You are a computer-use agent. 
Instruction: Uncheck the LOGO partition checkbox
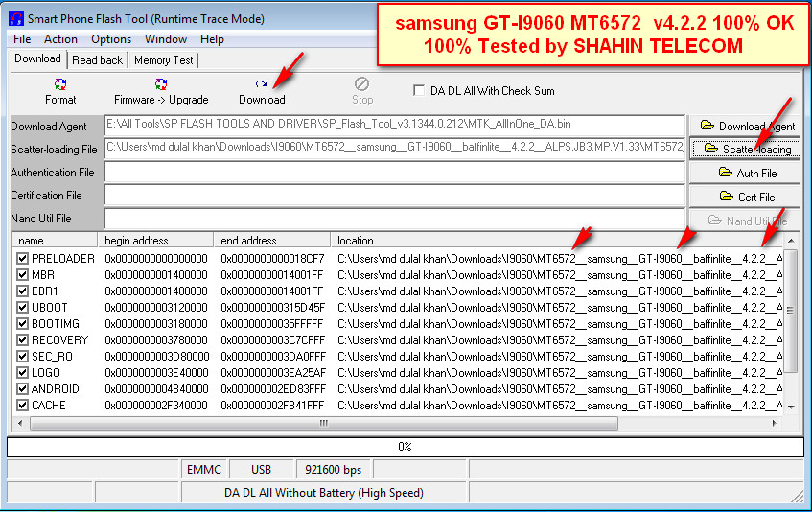(22, 373)
